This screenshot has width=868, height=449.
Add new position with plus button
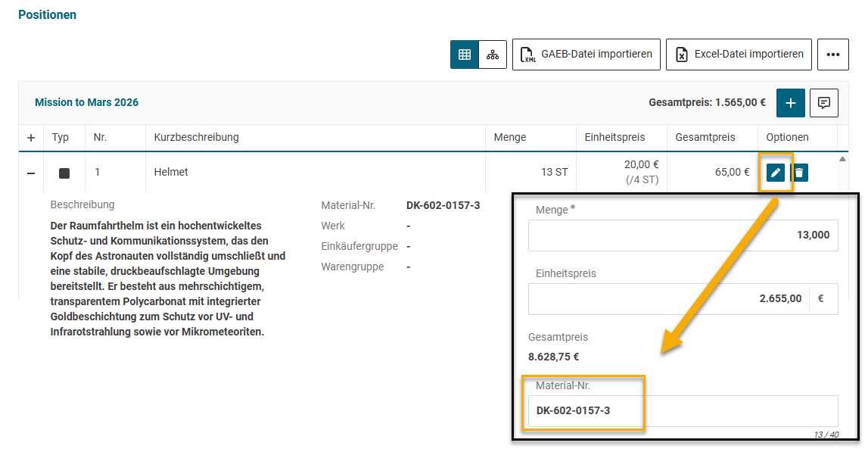790,103
